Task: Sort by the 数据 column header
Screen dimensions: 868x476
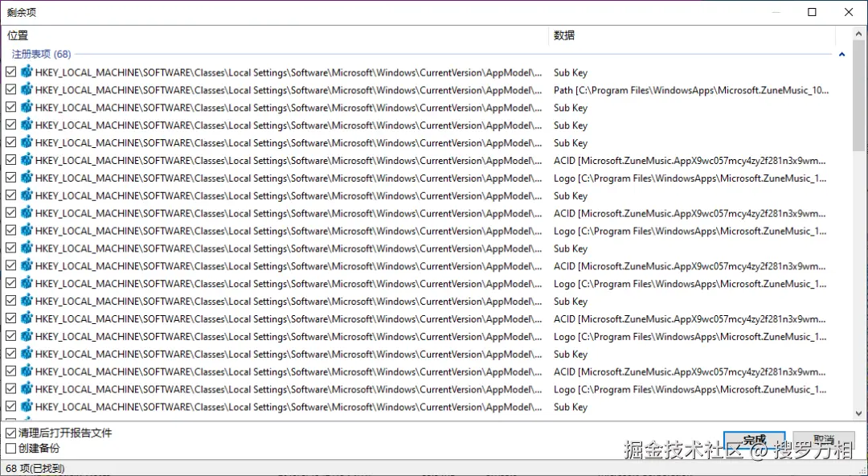Action: coord(691,35)
